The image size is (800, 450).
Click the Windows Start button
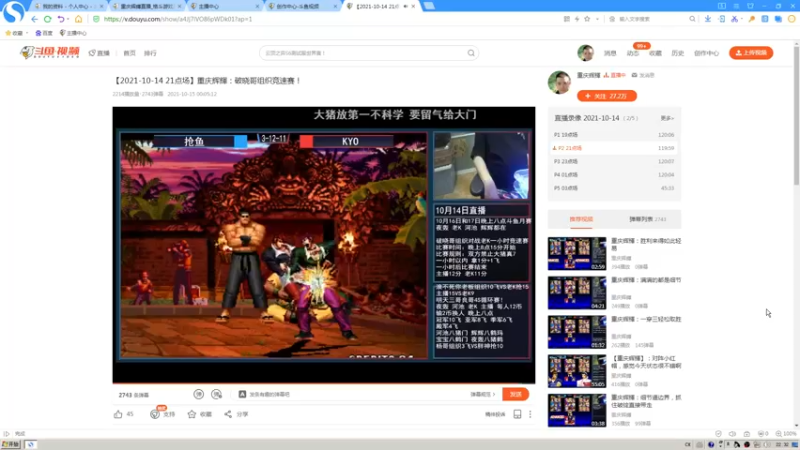click(x=10, y=444)
